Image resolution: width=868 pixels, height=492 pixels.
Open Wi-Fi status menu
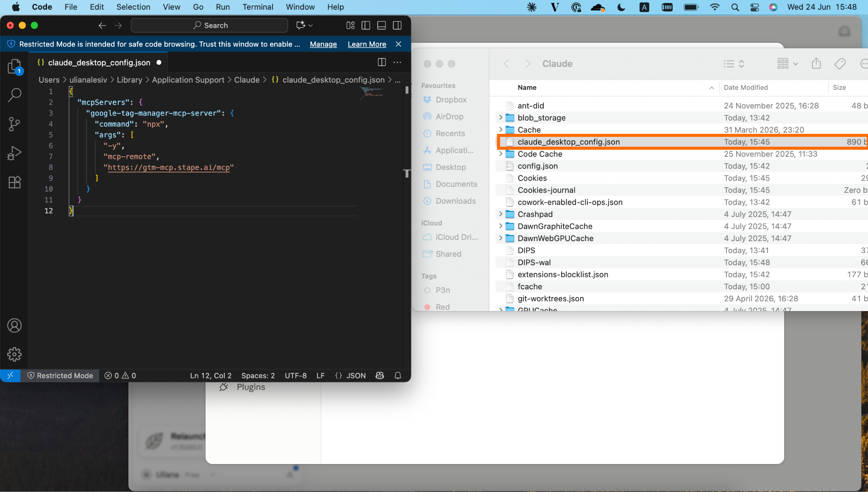pos(715,7)
